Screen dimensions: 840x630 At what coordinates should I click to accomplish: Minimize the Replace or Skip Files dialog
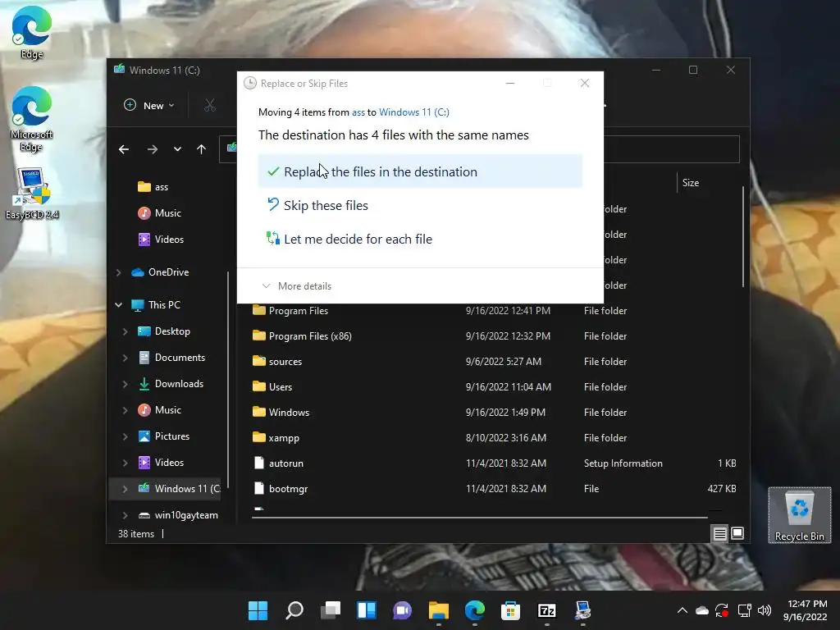(510, 83)
